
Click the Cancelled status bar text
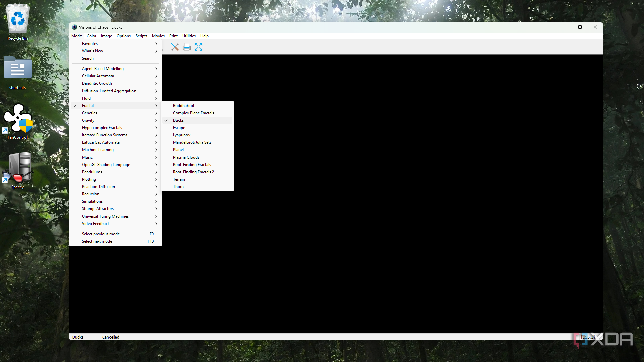pos(111,337)
